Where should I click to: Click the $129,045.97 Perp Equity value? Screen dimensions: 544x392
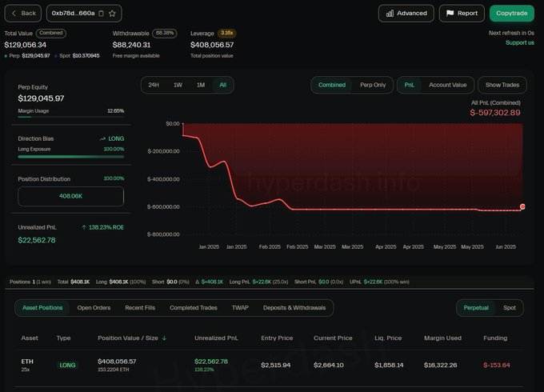click(x=41, y=98)
